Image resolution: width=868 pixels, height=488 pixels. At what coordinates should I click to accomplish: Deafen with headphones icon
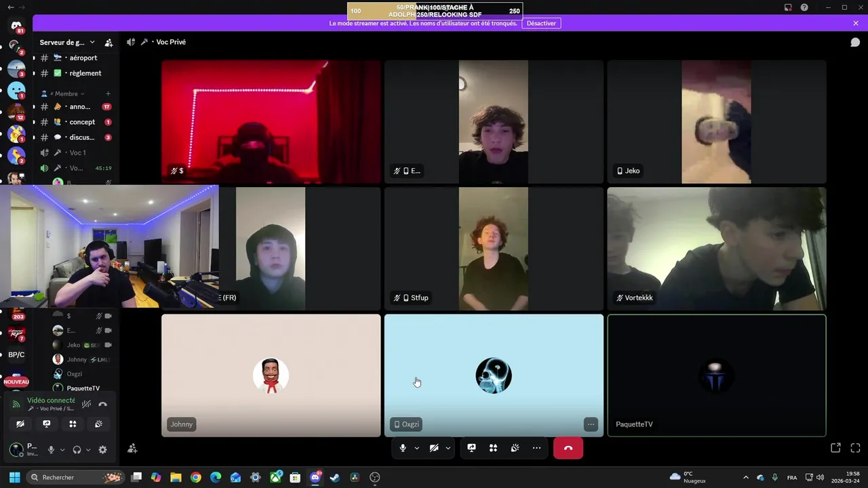[x=77, y=449]
